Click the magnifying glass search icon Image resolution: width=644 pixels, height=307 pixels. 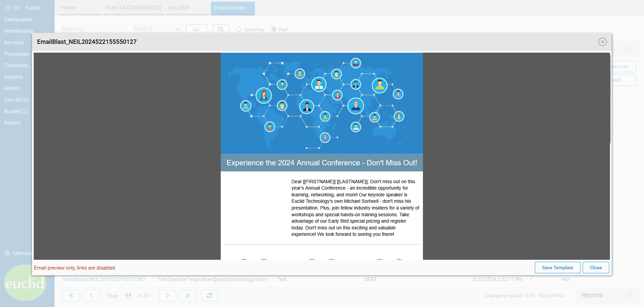pyautogui.click(x=220, y=29)
